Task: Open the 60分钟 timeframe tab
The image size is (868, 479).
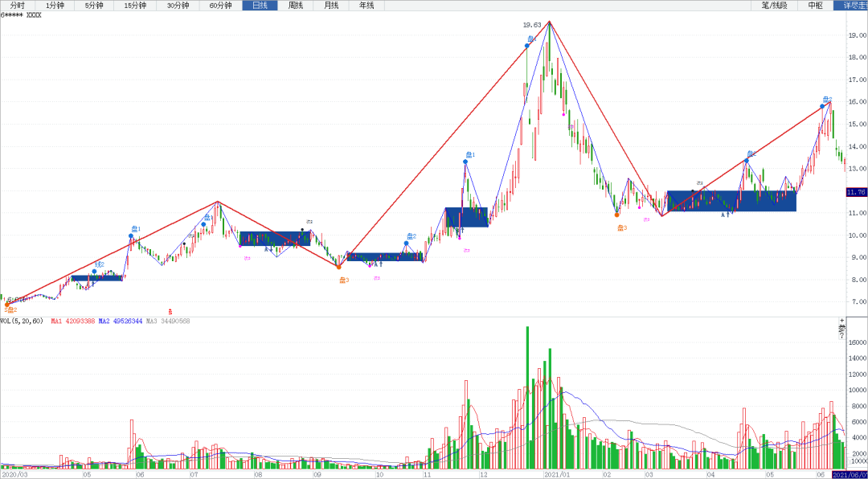Action: [x=220, y=6]
